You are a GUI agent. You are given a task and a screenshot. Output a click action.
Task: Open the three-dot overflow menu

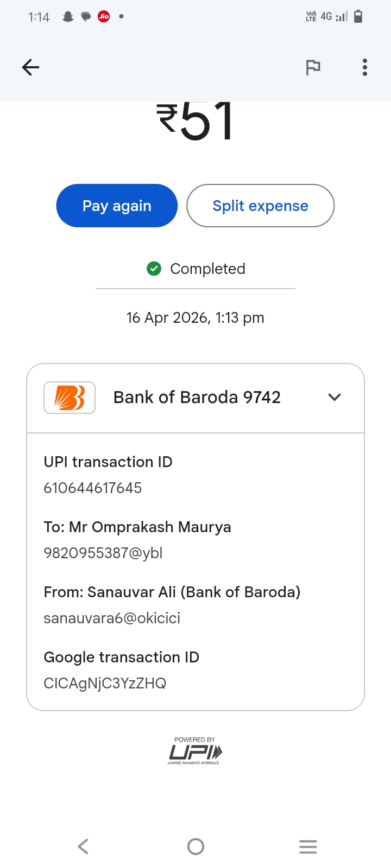click(365, 67)
